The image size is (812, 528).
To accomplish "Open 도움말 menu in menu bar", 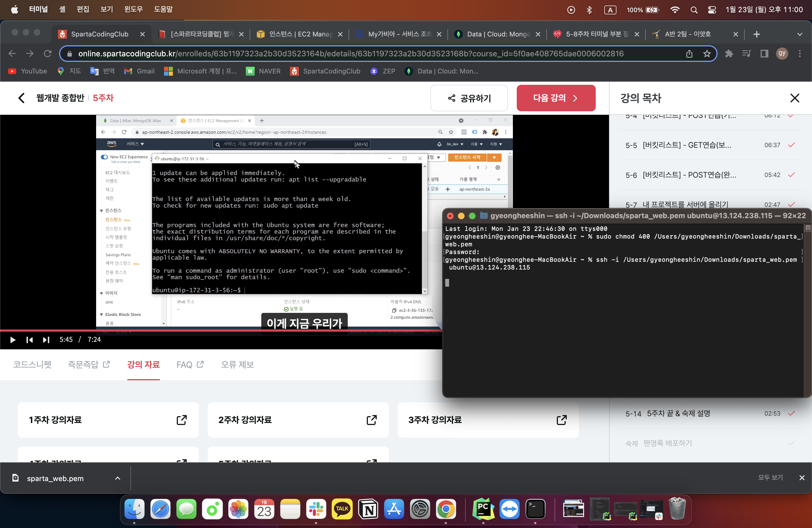I will tap(163, 10).
